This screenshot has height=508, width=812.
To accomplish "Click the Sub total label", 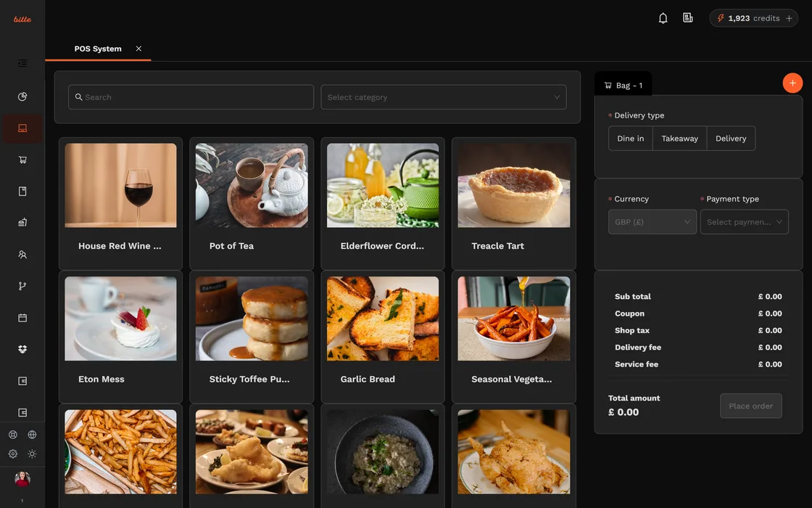I will click(632, 297).
